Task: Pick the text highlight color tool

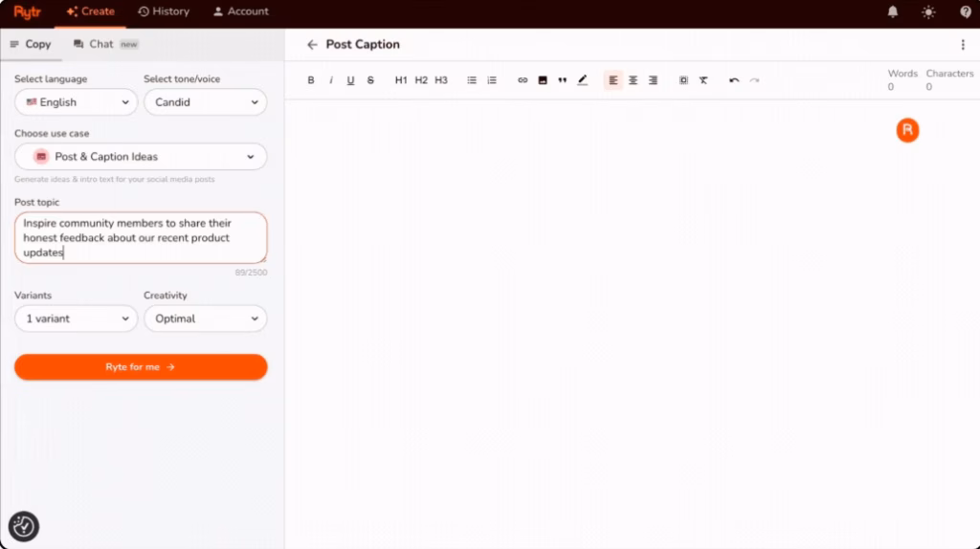Action: [582, 80]
